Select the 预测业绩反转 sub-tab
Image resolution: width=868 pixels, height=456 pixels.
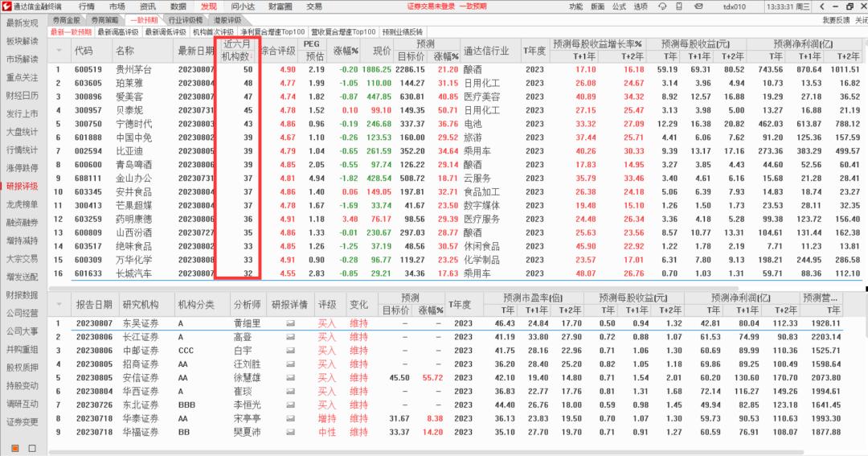click(403, 32)
